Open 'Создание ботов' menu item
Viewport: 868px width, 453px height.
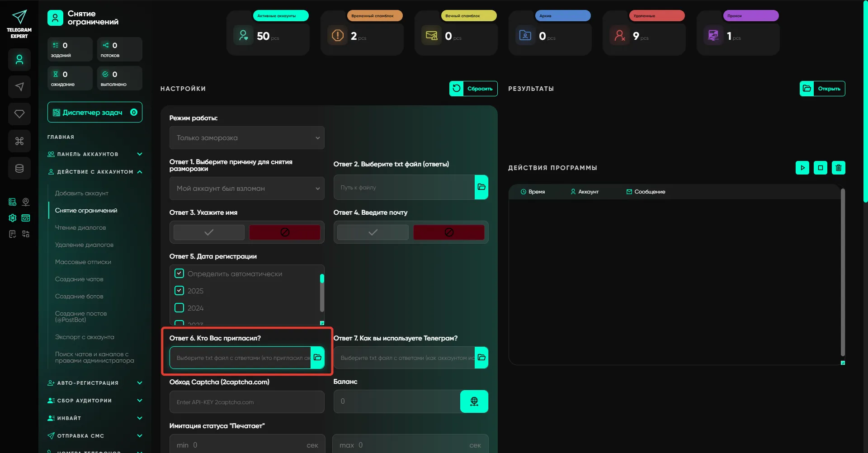click(79, 296)
